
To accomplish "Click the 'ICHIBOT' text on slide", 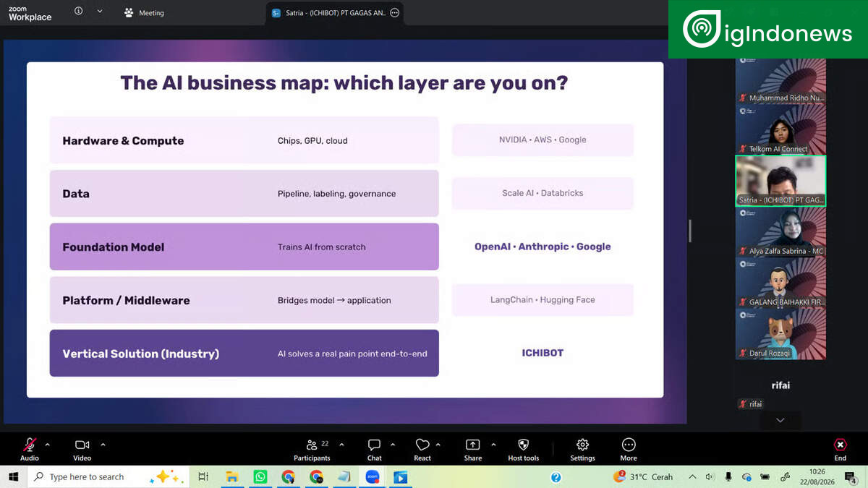I will tap(542, 353).
